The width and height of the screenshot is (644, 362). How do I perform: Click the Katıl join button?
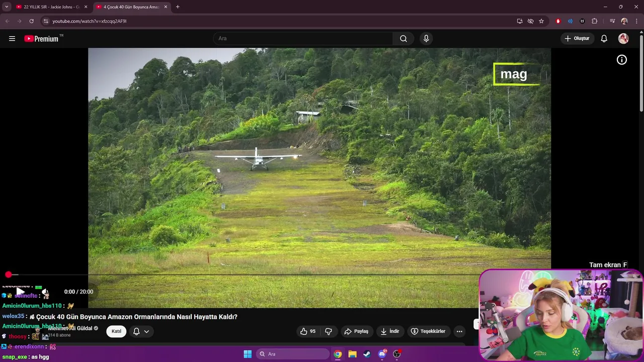pyautogui.click(x=116, y=331)
